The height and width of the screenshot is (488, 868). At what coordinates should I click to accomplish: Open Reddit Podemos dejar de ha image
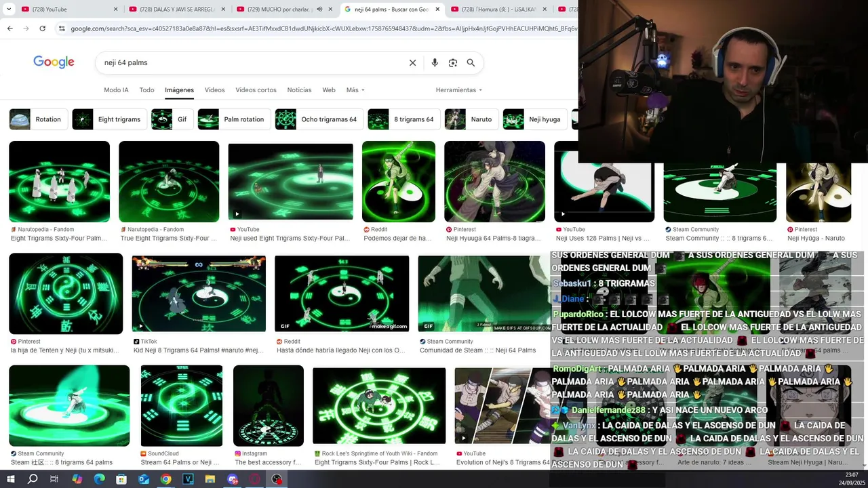399,182
